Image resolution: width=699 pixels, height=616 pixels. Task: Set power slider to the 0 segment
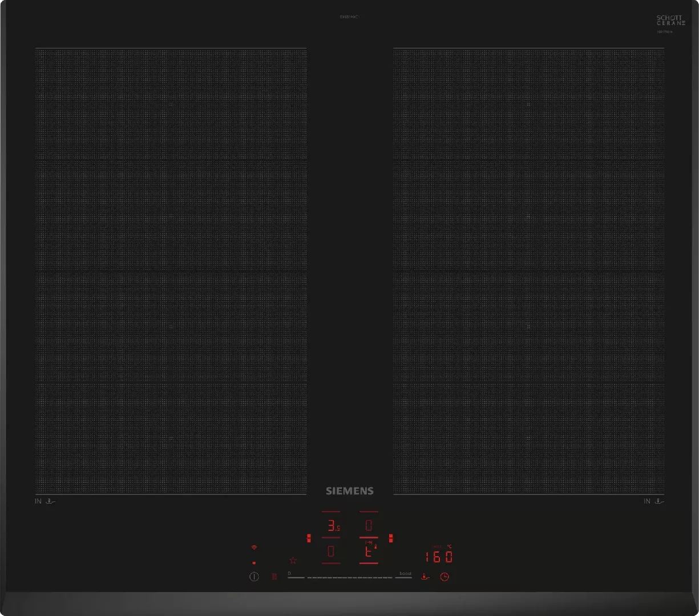coord(296,576)
